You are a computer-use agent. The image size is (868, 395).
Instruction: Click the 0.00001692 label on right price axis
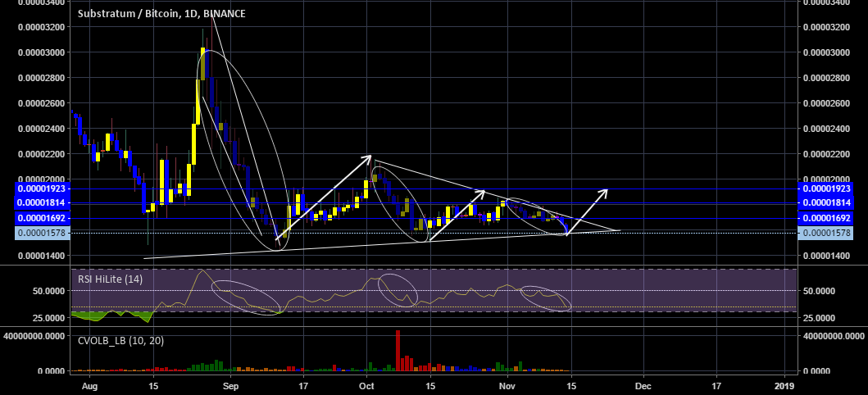(825, 219)
